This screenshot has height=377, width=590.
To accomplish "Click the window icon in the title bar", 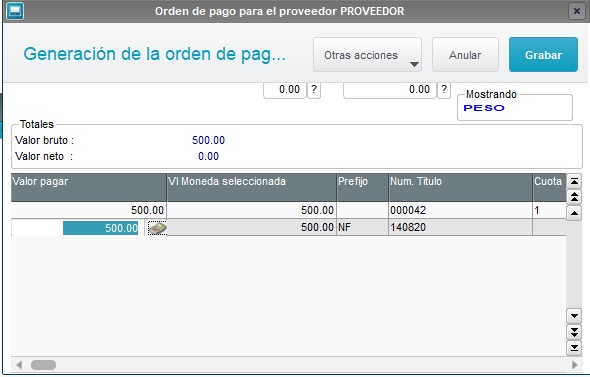I will 15,11.
